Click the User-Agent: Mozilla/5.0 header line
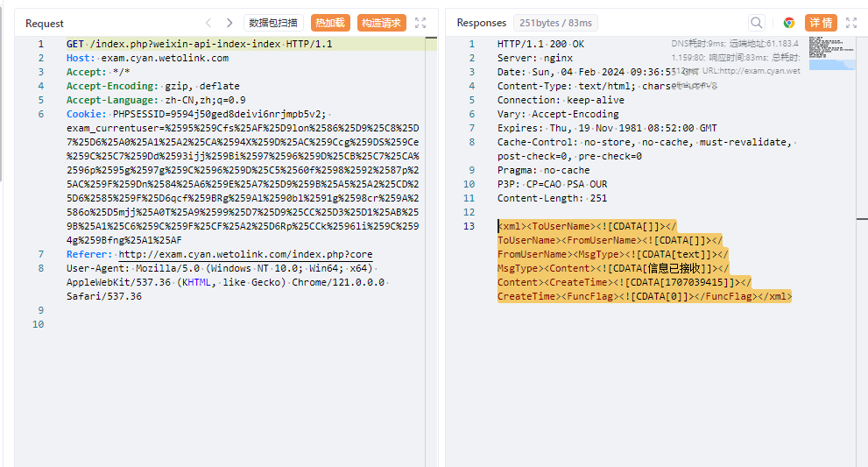The width and height of the screenshot is (868, 467). [222, 268]
